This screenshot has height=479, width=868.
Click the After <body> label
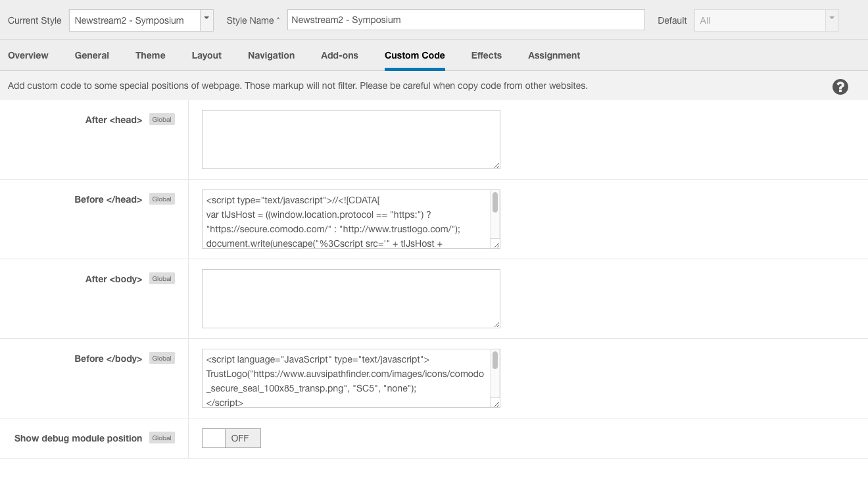[114, 279]
